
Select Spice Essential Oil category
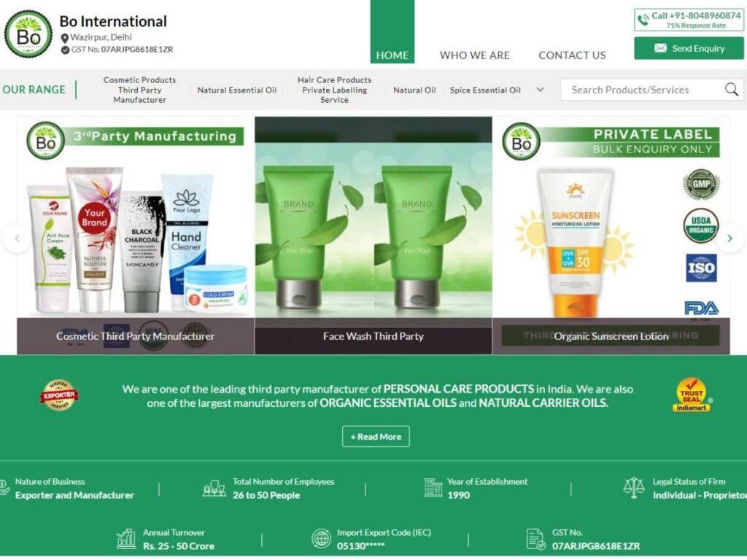[485, 90]
